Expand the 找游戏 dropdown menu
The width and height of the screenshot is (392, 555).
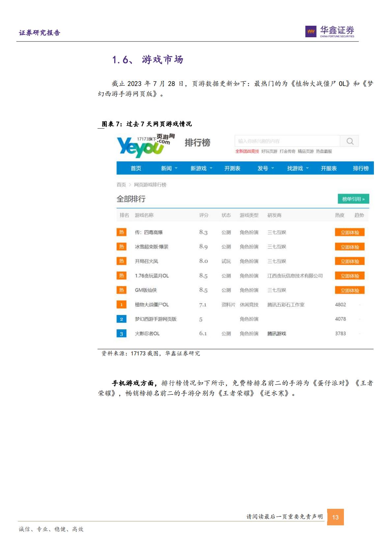tap(298, 169)
